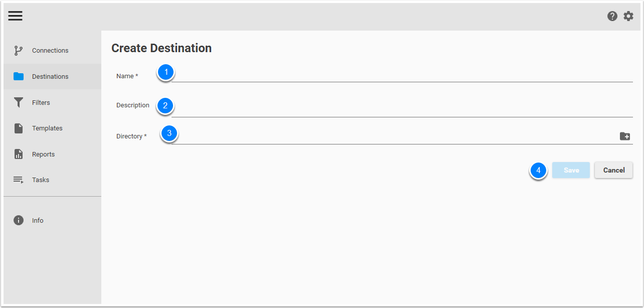Open settings via the gear icon

point(628,16)
